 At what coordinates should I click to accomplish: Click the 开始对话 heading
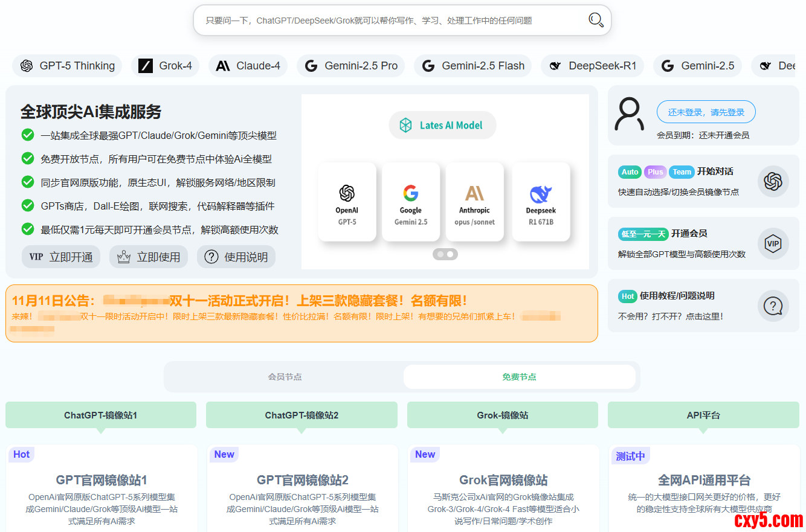715,171
